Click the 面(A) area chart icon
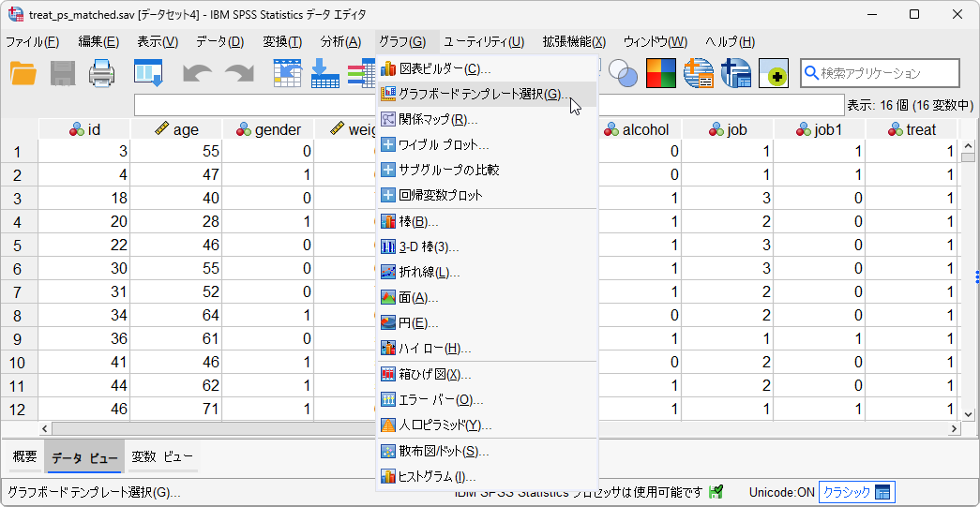980x507 pixels. [388, 298]
